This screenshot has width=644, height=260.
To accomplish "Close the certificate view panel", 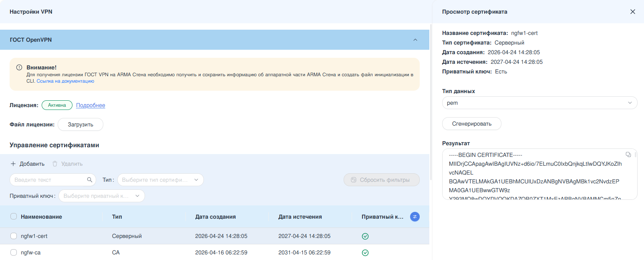I will coord(633,12).
